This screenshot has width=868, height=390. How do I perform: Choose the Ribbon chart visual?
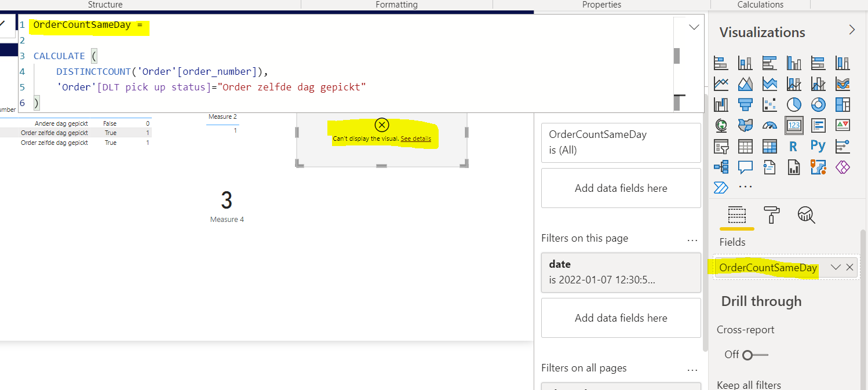[843, 83]
